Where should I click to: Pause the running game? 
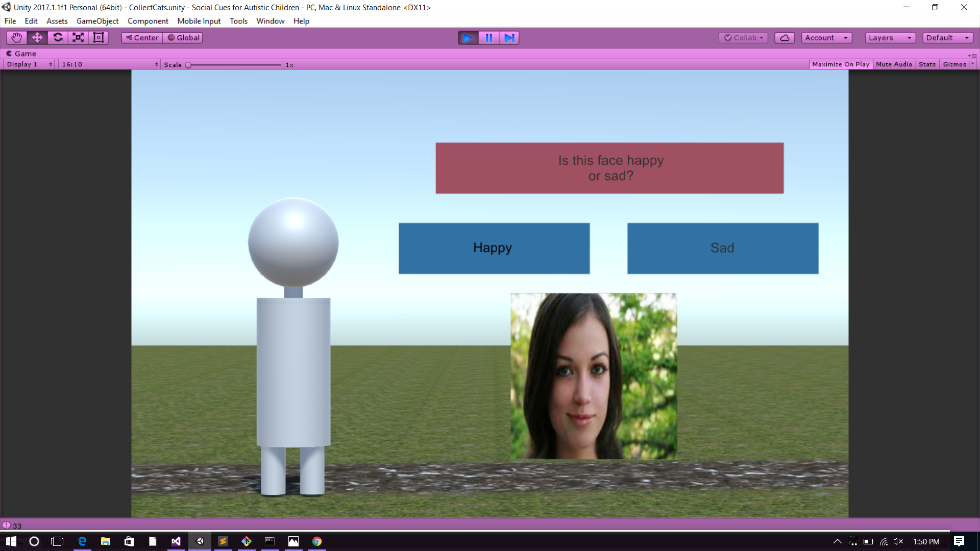488,38
